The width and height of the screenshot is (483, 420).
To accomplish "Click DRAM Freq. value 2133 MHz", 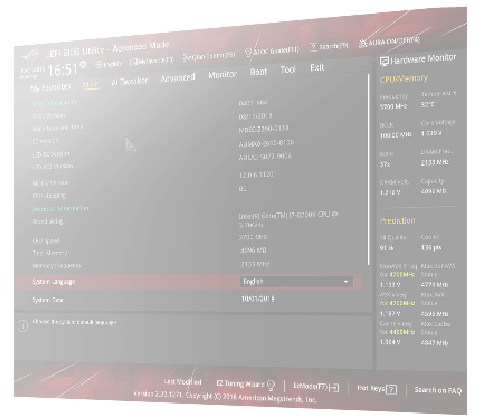I will coord(435,162).
